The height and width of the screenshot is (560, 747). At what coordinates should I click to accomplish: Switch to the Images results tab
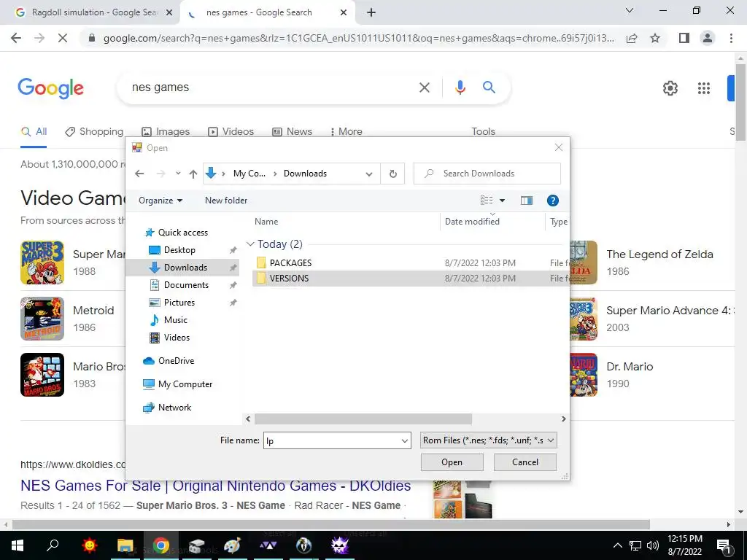point(166,132)
